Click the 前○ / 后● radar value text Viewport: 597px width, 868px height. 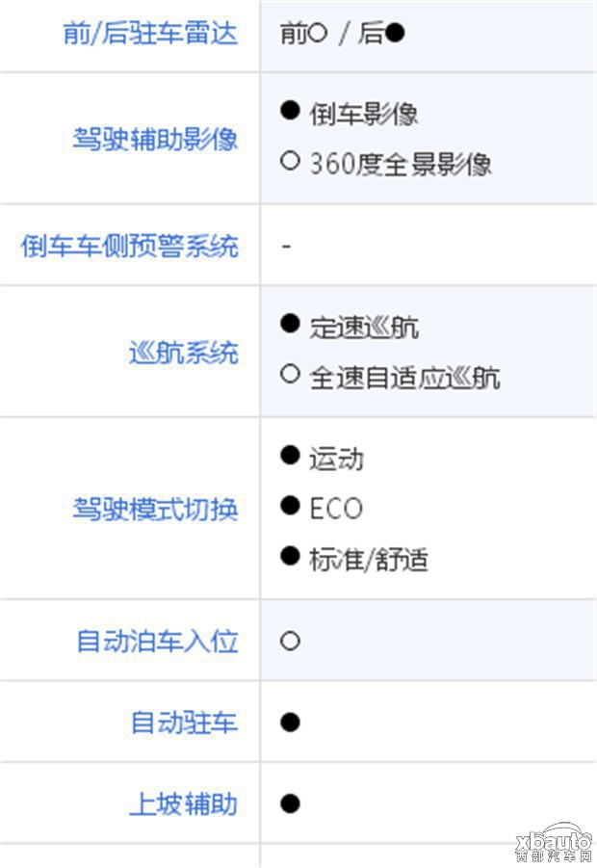pos(343,33)
